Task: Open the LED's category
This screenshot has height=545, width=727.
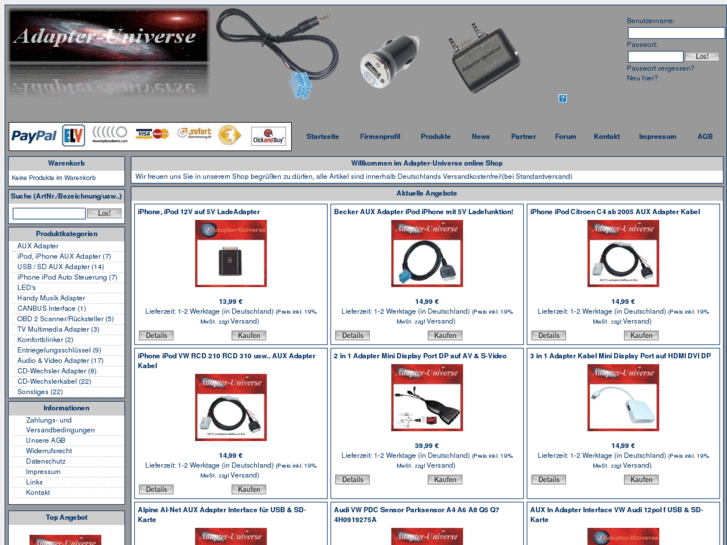Action: coord(26,288)
